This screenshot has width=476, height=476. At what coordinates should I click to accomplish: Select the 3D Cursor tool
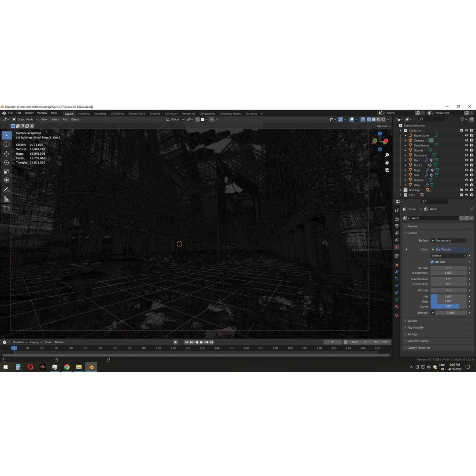6,145
